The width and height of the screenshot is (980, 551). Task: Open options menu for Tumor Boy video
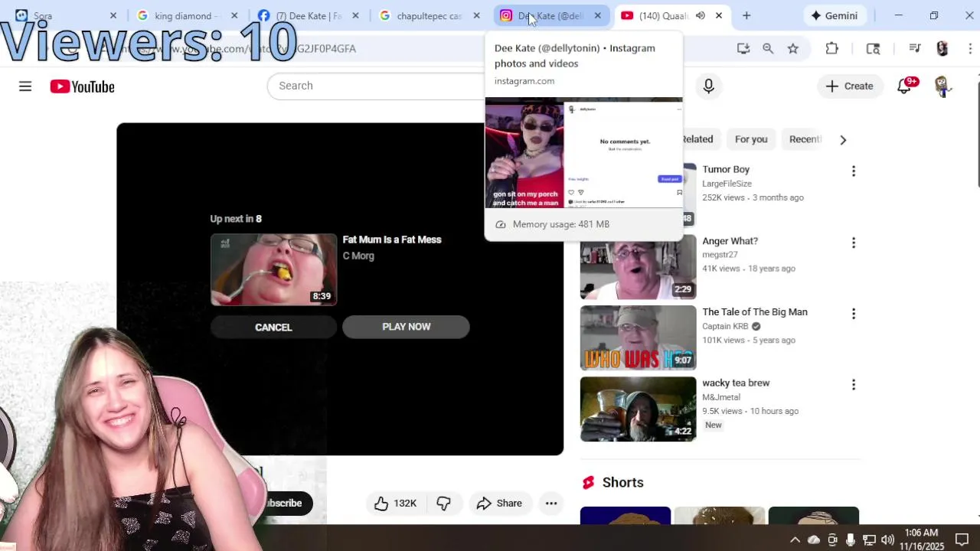tap(854, 171)
